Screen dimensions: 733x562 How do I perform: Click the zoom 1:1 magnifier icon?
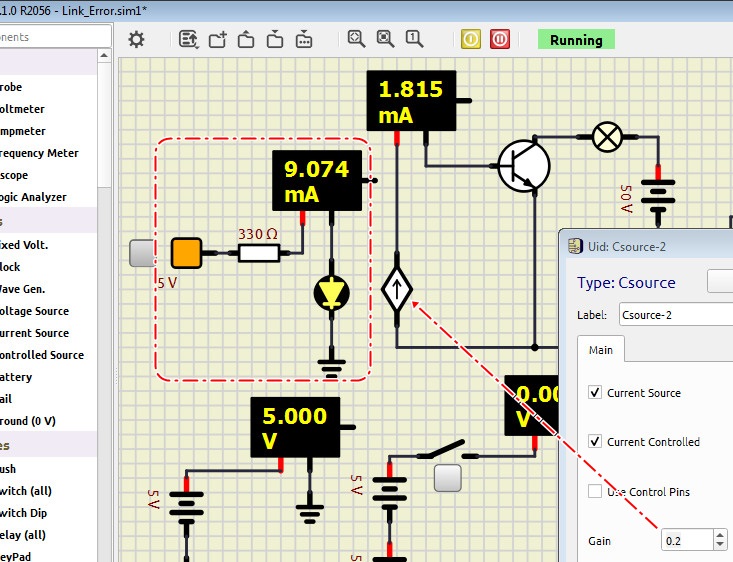(413, 39)
